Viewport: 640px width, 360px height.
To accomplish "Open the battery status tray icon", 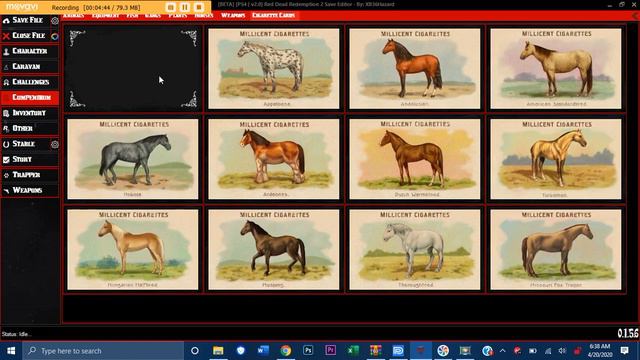I will [x=533, y=351].
